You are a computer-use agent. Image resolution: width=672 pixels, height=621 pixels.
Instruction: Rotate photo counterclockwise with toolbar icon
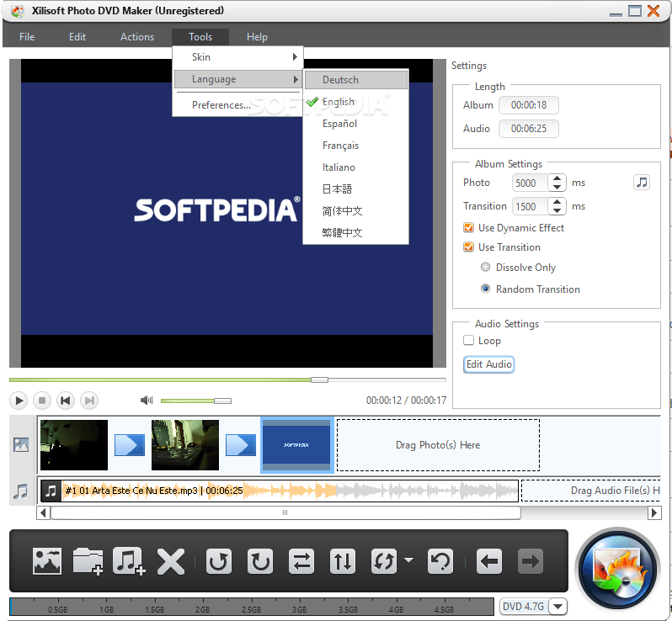(x=220, y=561)
